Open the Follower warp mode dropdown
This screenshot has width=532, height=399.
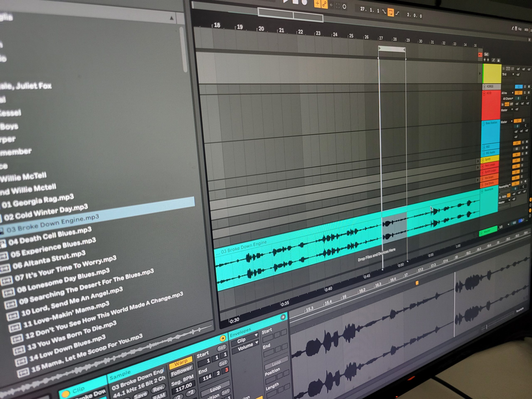coord(181,371)
